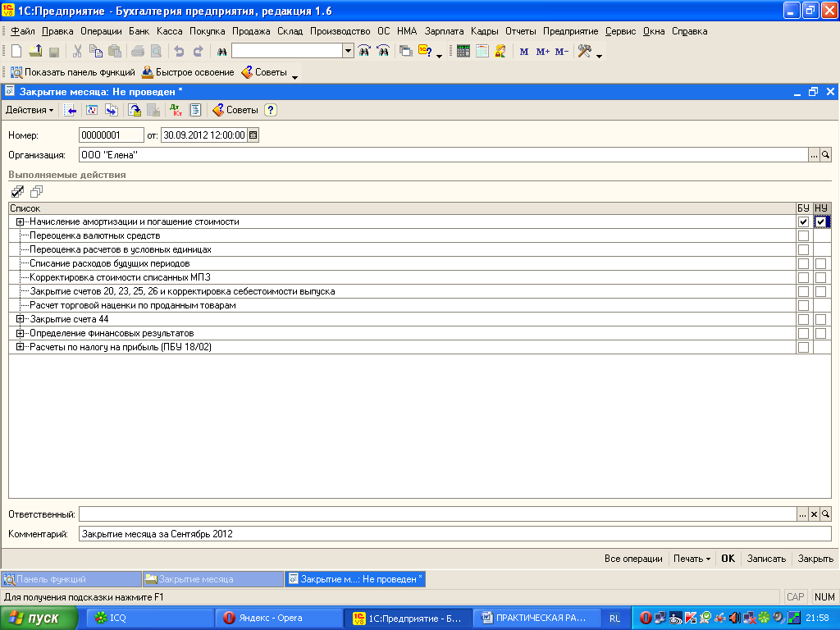Click Быстрое освоение toolbar button
This screenshot has width=840, height=630.
pyautogui.click(x=188, y=72)
